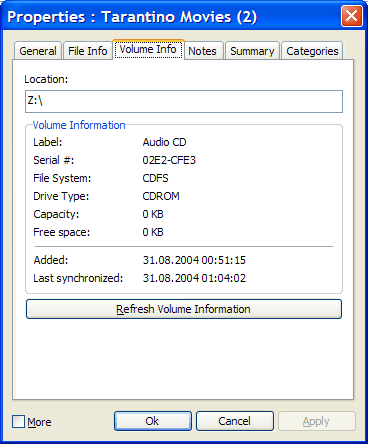Screen dimensions: 368x444
Task: Click the Apply button
Action: pyautogui.click(x=317, y=421)
